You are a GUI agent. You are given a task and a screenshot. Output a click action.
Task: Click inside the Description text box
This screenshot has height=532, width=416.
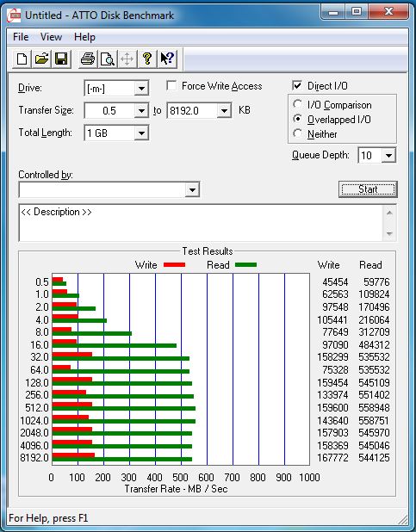[x=201, y=223]
